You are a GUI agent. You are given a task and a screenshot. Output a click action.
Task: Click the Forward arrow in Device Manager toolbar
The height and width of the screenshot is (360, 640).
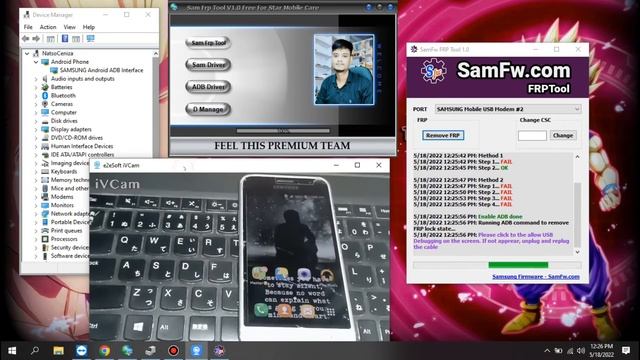click(x=36, y=39)
